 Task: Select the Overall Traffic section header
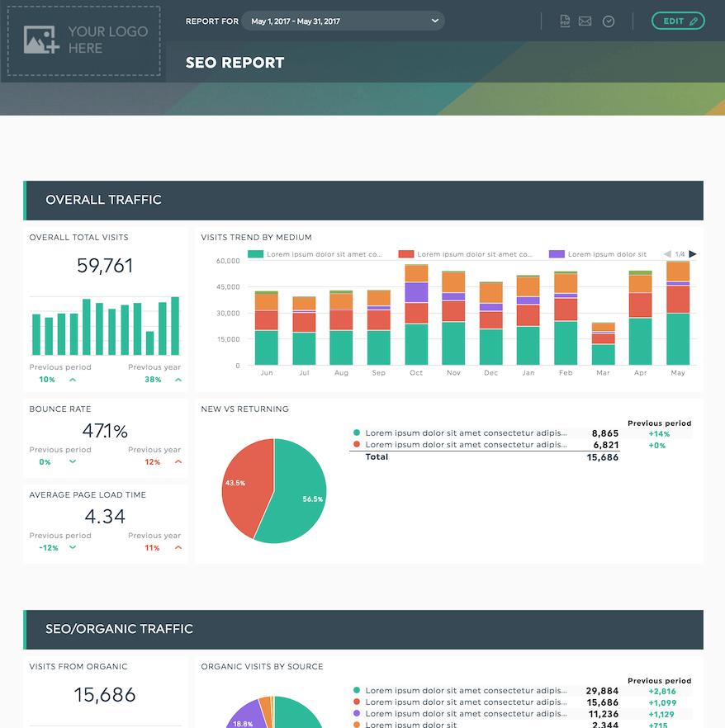tap(103, 200)
